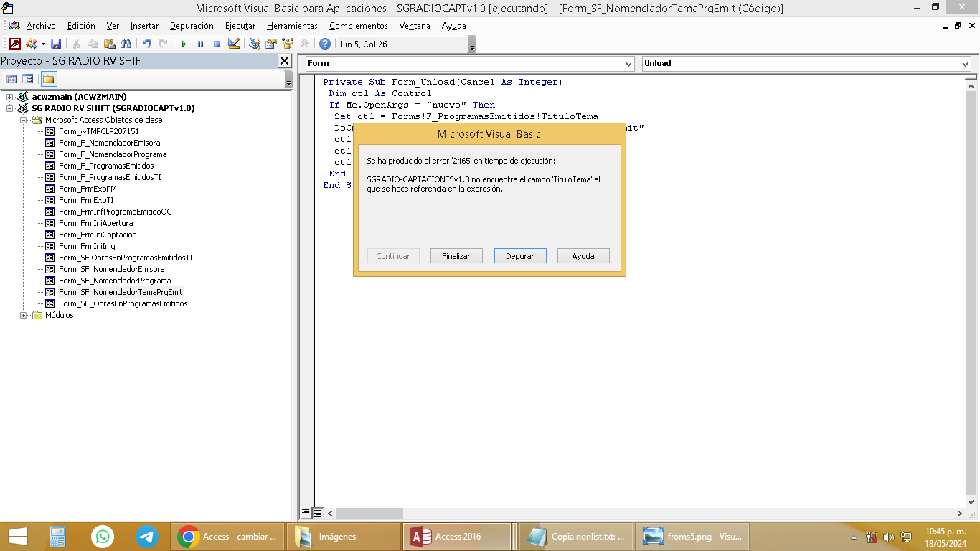Switch to Copia nonlist.txt taskbar window
Screen dimensions: 980x551
tap(575, 537)
